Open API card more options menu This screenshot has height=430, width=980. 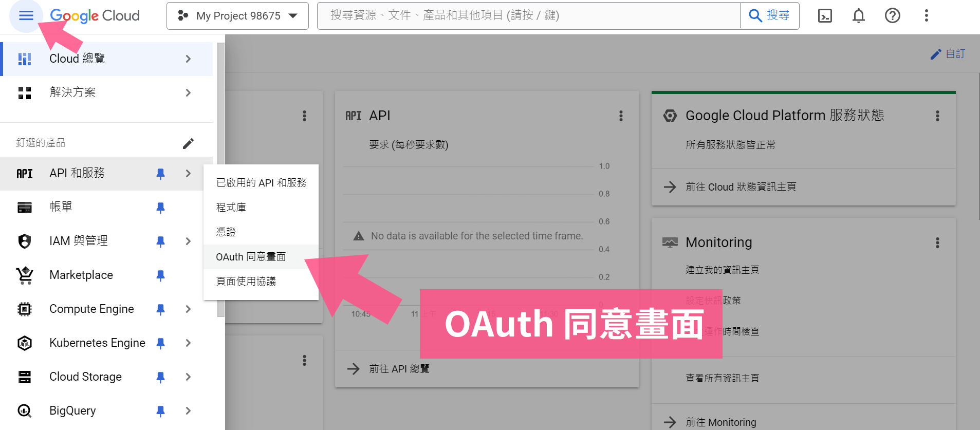[621, 116]
